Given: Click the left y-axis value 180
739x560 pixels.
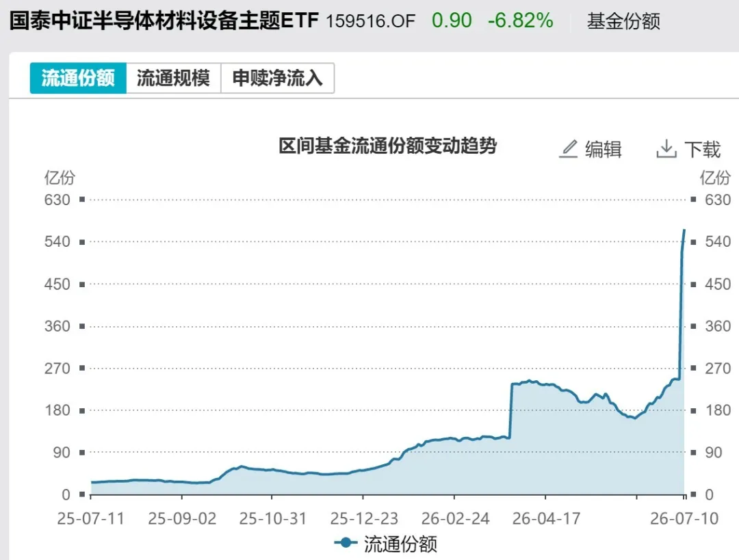Looking at the screenshot, I should 57,410.
